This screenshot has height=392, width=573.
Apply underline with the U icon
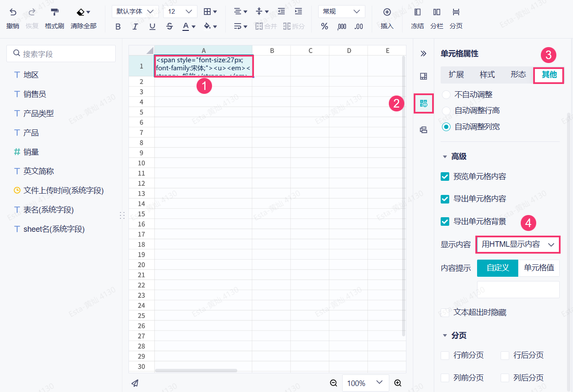[x=152, y=27]
